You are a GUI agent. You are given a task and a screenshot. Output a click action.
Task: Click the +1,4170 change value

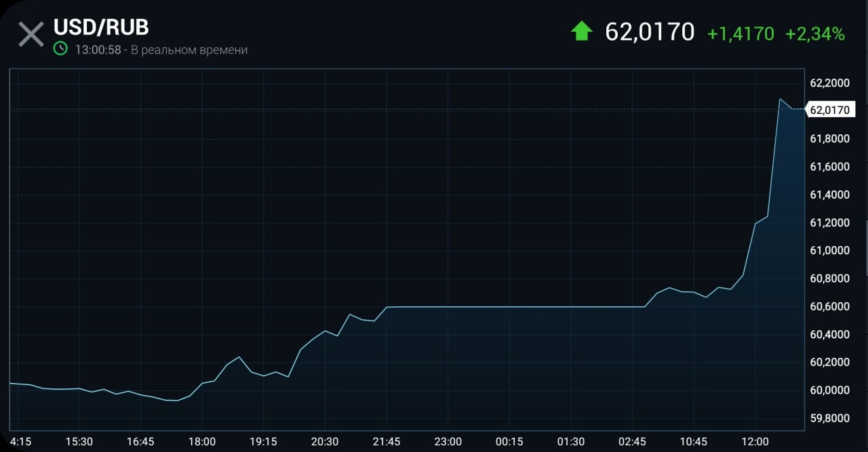pyautogui.click(x=741, y=33)
